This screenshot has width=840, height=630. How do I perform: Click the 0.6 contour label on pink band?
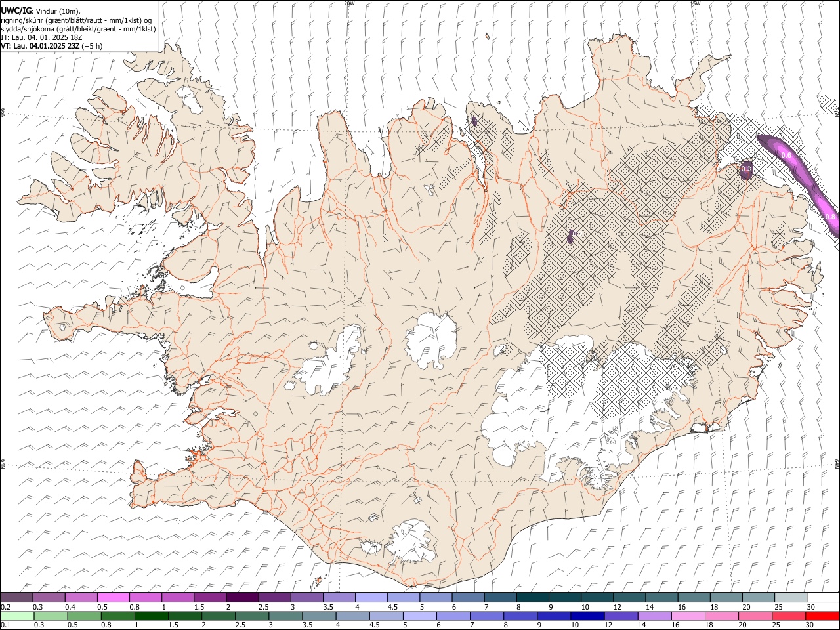click(x=787, y=155)
